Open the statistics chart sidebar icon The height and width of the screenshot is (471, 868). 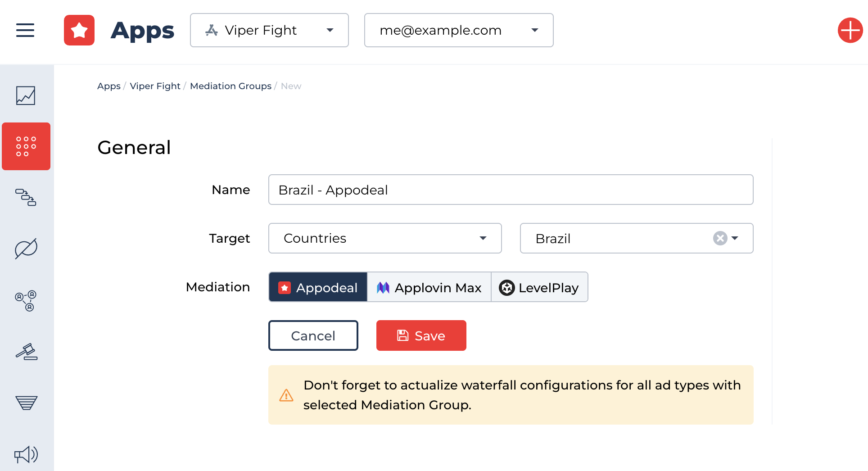coord(26,95)
